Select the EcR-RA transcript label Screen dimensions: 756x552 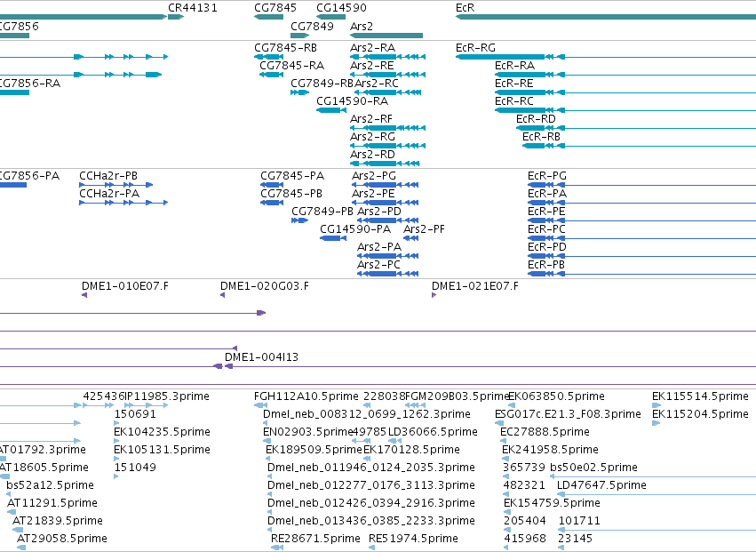(514, 66)
